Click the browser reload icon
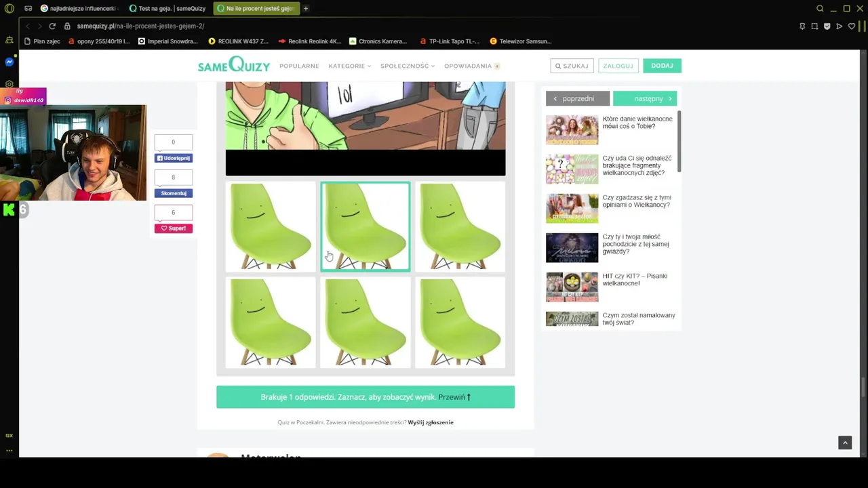The width and height of the screenshot is (868, 488). pos(52,26)
